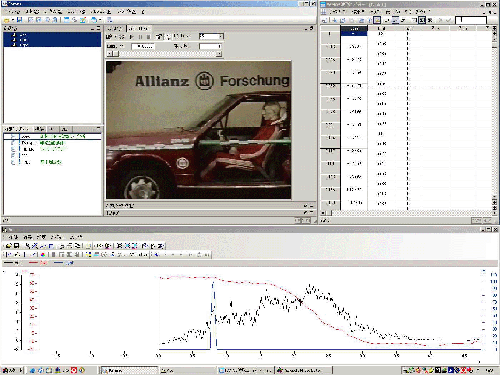Open the first menu in graph window
The image size is (500, 375).
click(13, 237)
